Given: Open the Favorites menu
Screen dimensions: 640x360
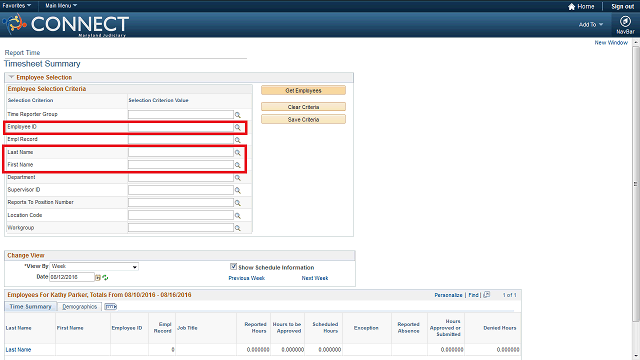Looking at the screenshot, I should [16, 6].
